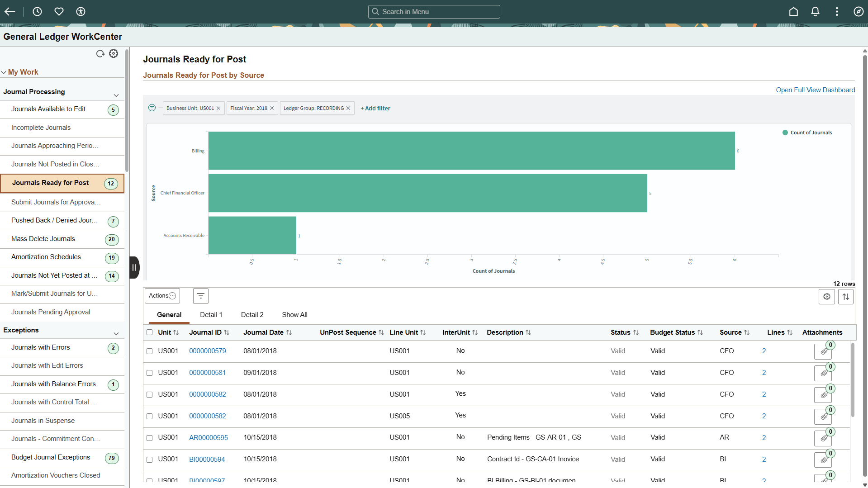Viewport: 868px width, 488px height.
Task: Click Open Full View Dashboard link
Action: [x=815, y=90]
